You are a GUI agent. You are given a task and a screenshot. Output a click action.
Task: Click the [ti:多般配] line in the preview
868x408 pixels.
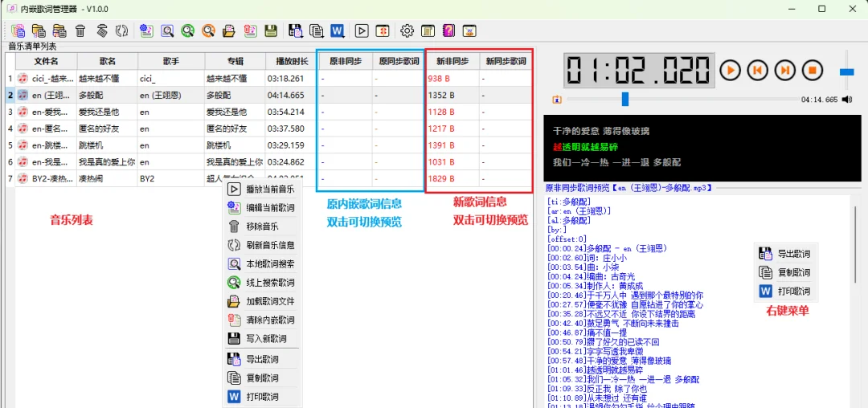[x=569, y=202]
